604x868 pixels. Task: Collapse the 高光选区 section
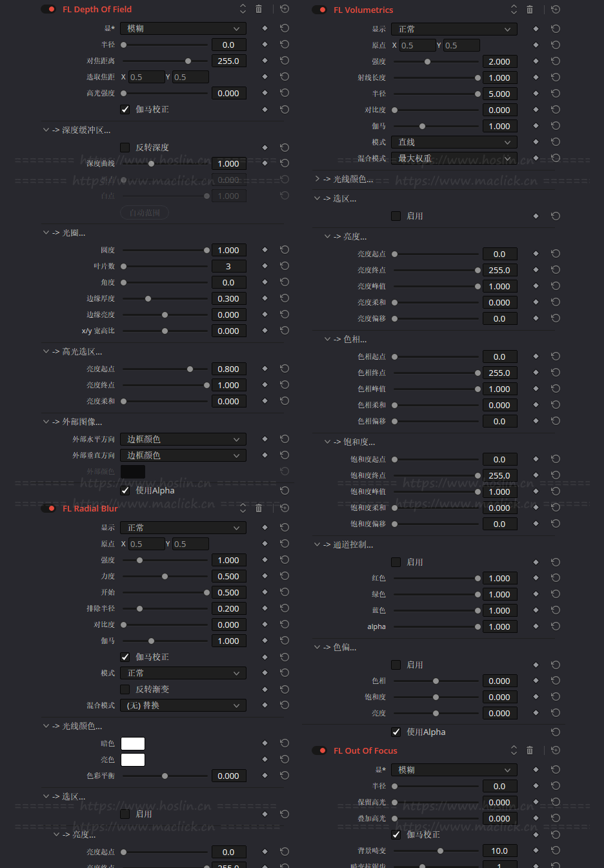click(46, 351)
